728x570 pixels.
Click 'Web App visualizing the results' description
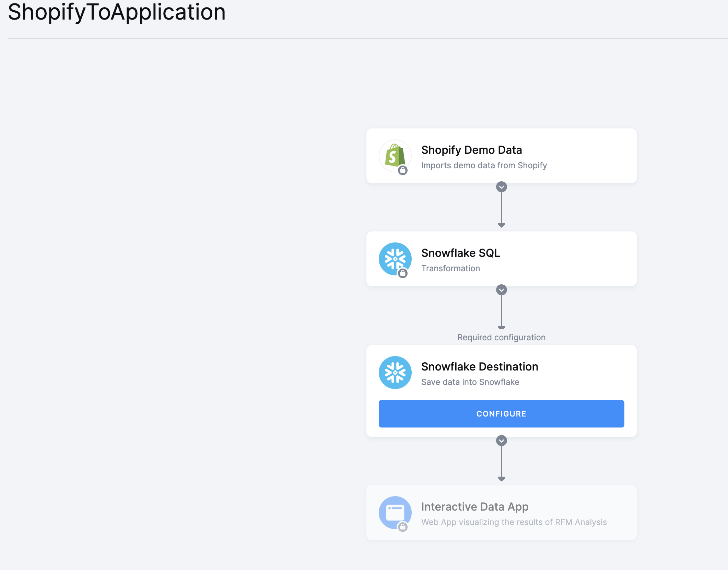[514, 522]
